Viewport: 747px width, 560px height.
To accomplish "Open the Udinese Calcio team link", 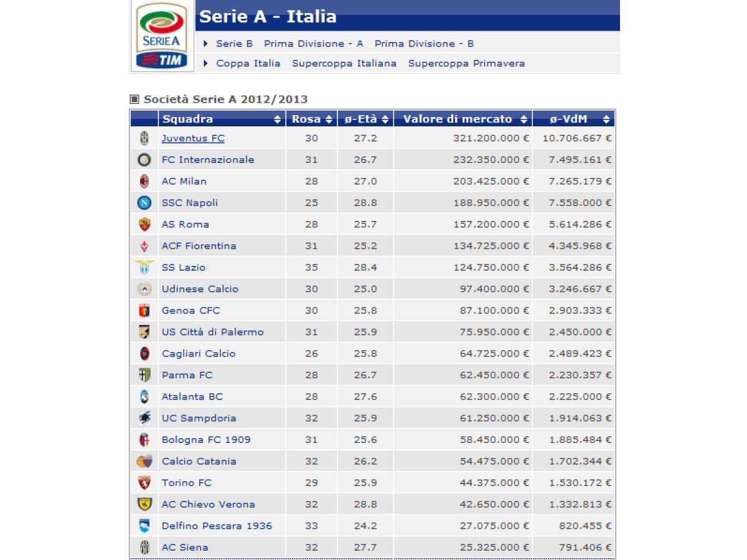I will pos(200,289).
